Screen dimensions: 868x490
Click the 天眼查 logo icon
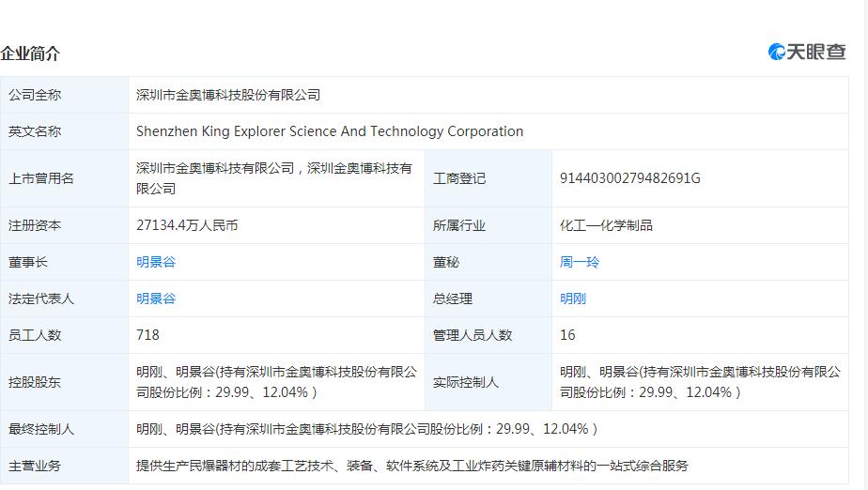coord(777,52)
